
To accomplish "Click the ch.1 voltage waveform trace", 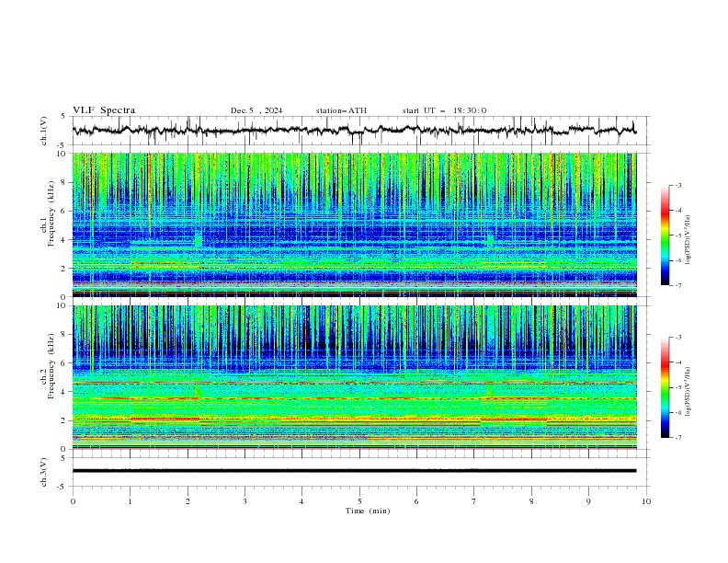I will 354,131.
